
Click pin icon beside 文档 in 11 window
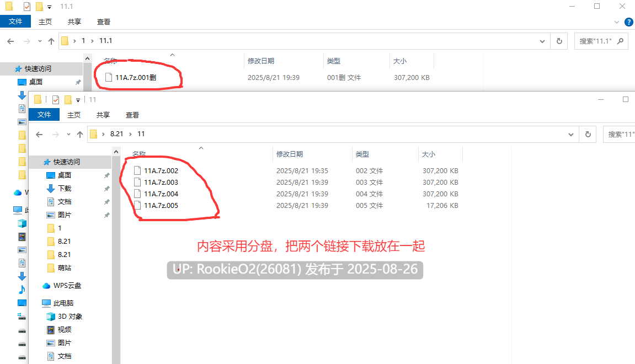[x=107, y=202]
